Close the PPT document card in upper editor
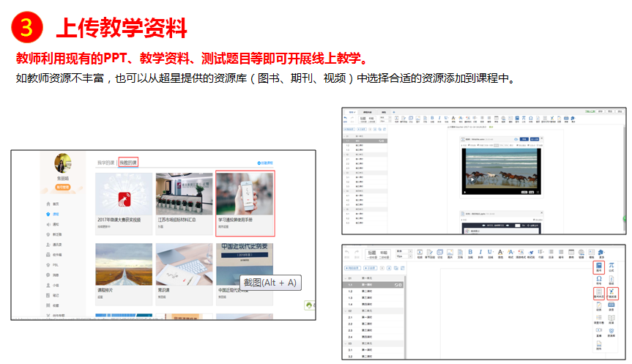632x364 pixels. 541,213
